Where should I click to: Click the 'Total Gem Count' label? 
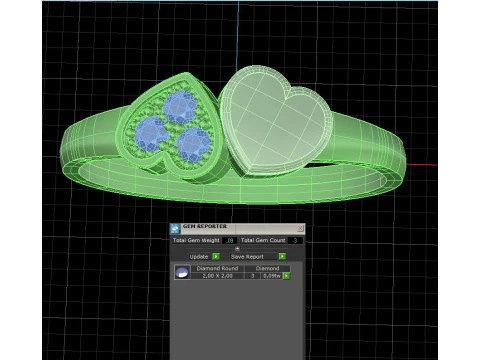coord(263,240)
